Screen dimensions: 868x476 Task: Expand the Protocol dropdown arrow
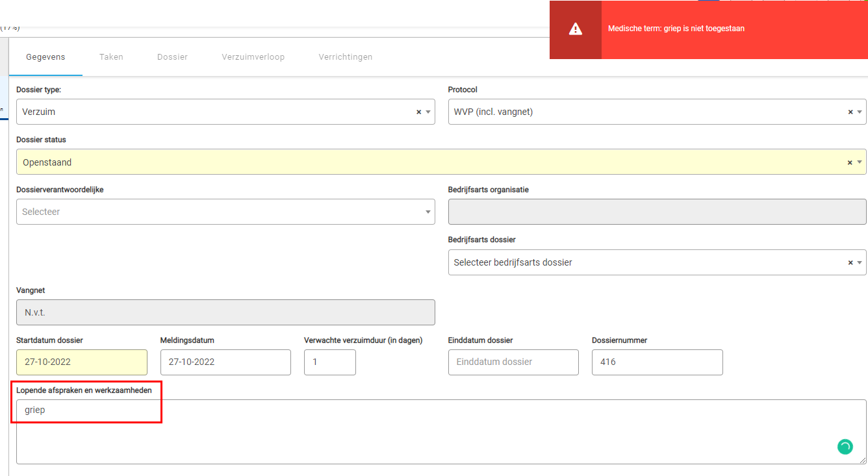(860, 112)
